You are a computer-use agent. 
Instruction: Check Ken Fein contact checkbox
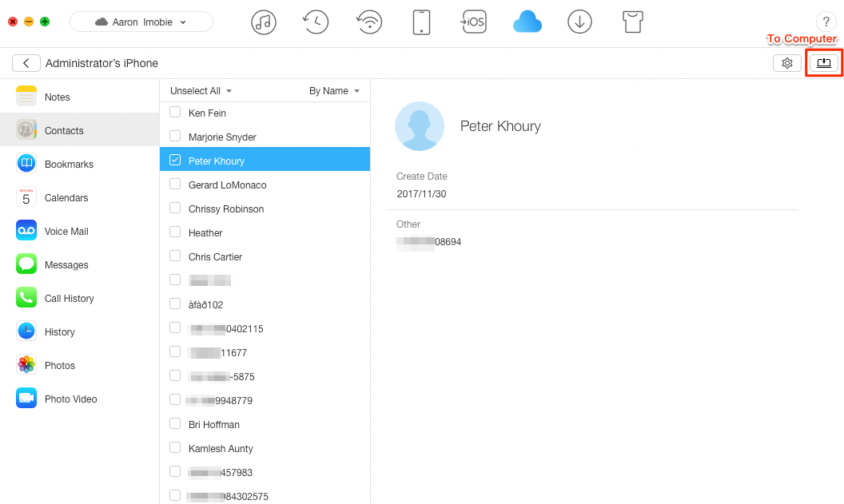coord(175,112)
